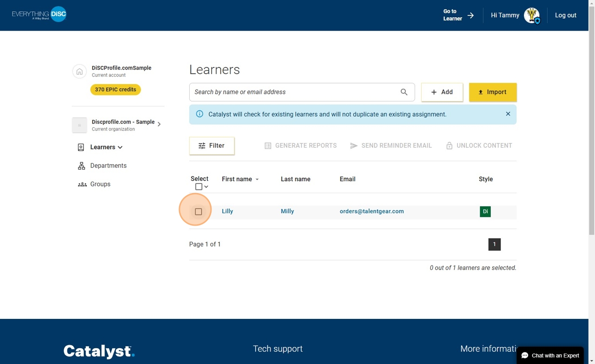
Task: Sort by First name column
Action: pyautogui.click(x=240, y=179)
